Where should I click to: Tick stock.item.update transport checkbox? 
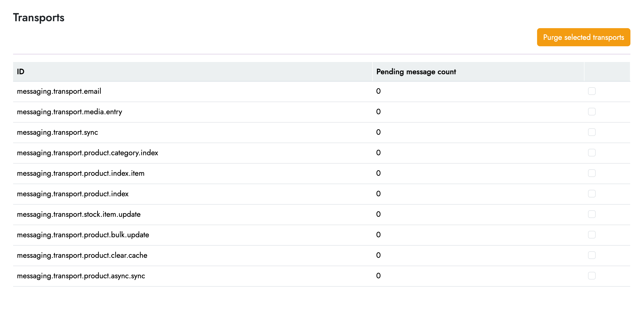[x=592, y=214]
